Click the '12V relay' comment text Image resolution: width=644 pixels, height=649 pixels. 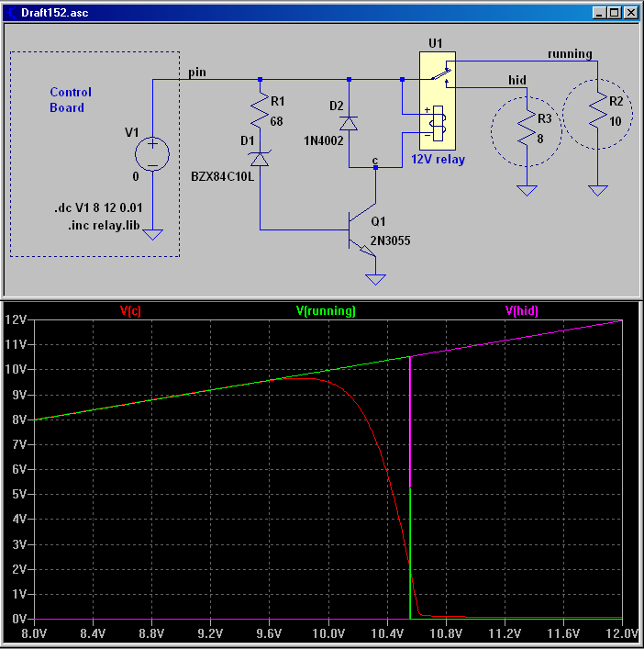point(438,160)
